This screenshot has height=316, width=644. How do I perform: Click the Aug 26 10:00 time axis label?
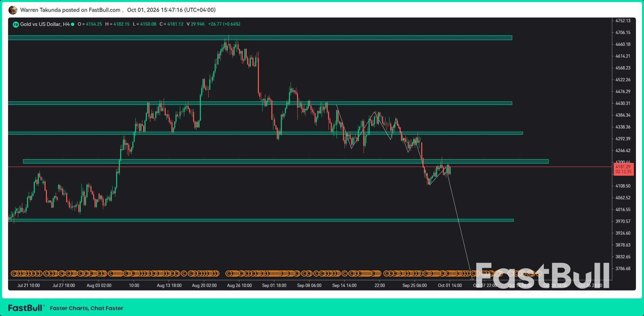point(239,286)
